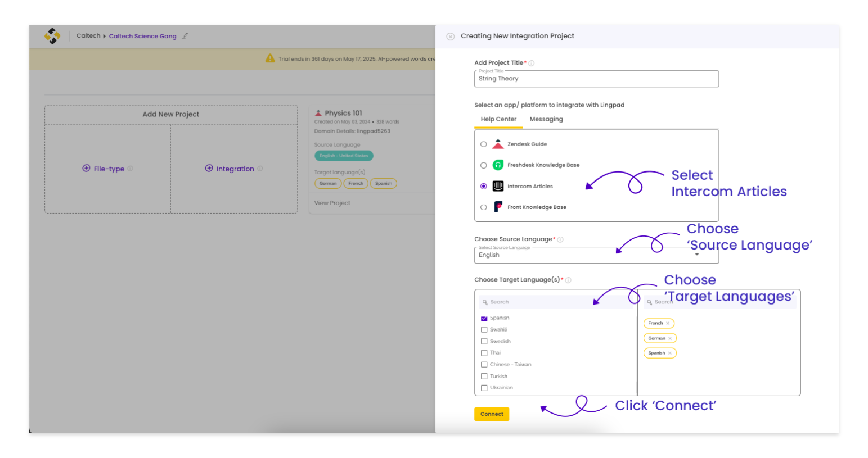
Task: Click the info icon beside Add Project Title
Action: 532,64
